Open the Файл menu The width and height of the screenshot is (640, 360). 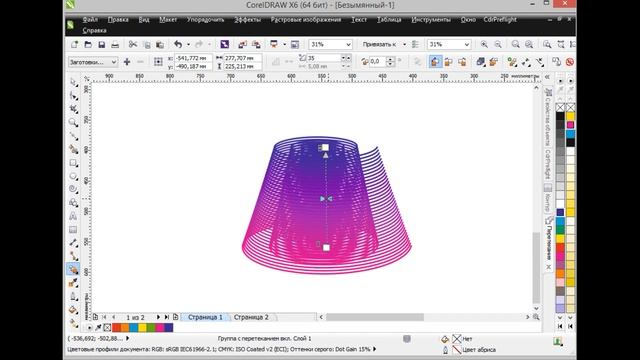pos(90,20)
